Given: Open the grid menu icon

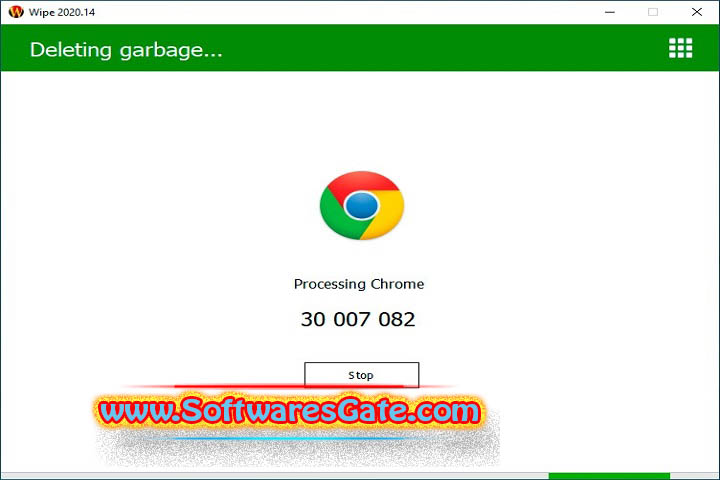Looking at the screenshot, I should point(680,48).
